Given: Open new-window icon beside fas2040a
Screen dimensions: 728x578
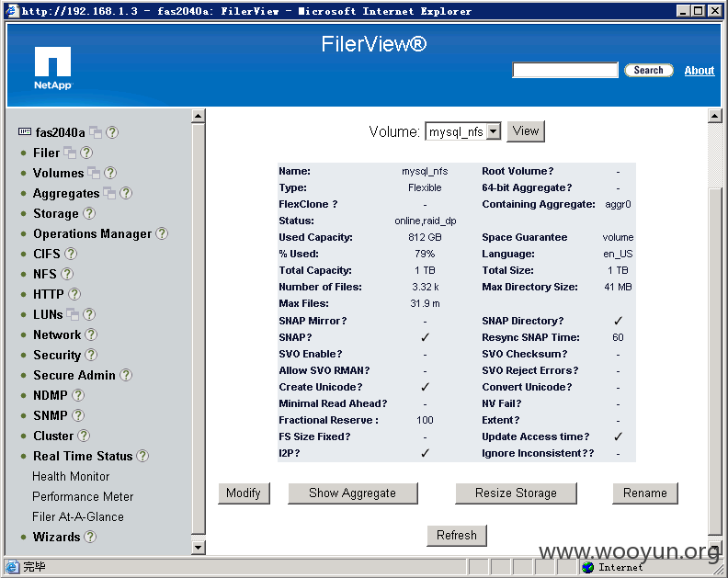Looking at the screenshot, I should coord(96,132).
